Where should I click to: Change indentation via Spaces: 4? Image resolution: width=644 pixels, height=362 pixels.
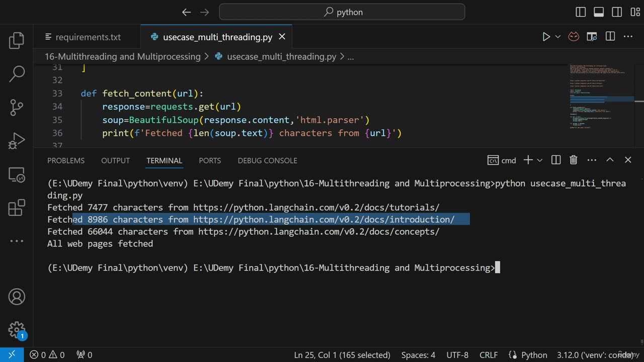418,355
